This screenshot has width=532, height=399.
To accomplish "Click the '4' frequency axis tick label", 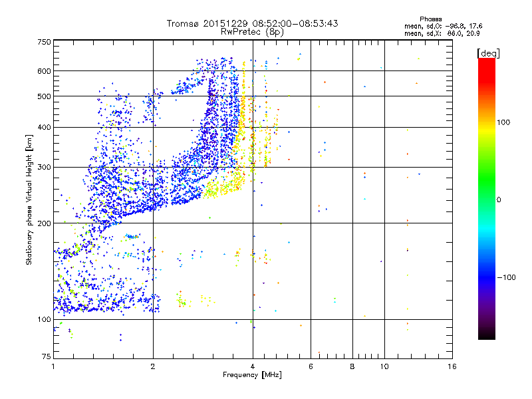I will [x=253, y=366].
